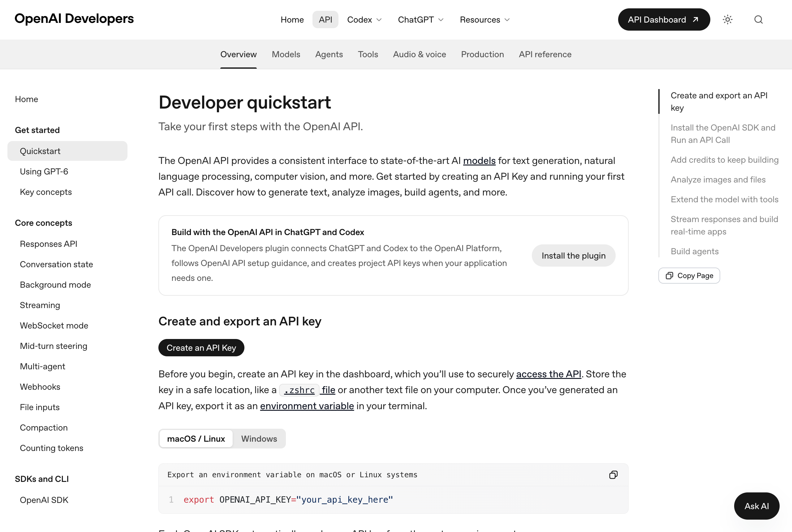This screenshot has width=792, height=532.
Task: Select the macOS / Linux option
Action: pyautogui.click(x=196, y=439)
